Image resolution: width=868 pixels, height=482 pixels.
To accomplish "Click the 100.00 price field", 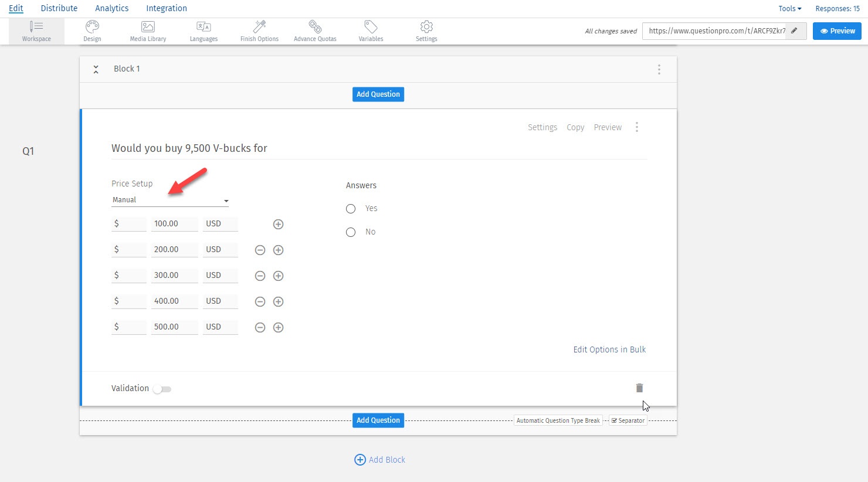I will [175, 224].
